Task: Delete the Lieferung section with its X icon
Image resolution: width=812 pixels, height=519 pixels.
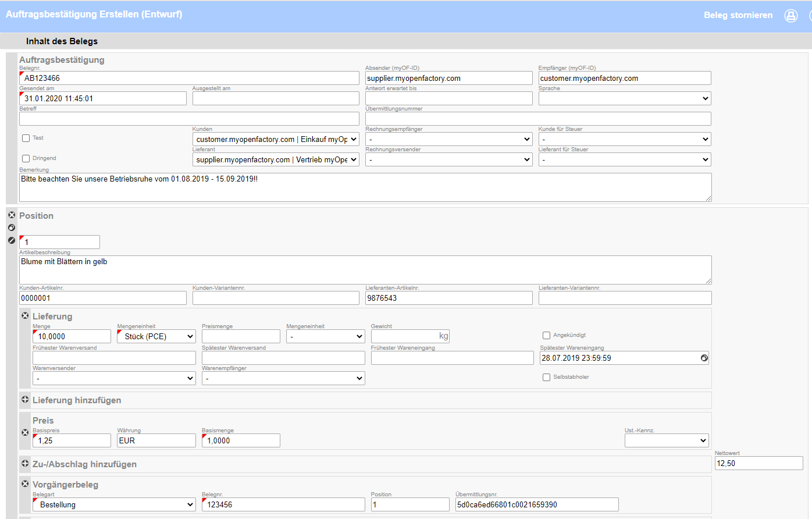Action: (25, 316)
